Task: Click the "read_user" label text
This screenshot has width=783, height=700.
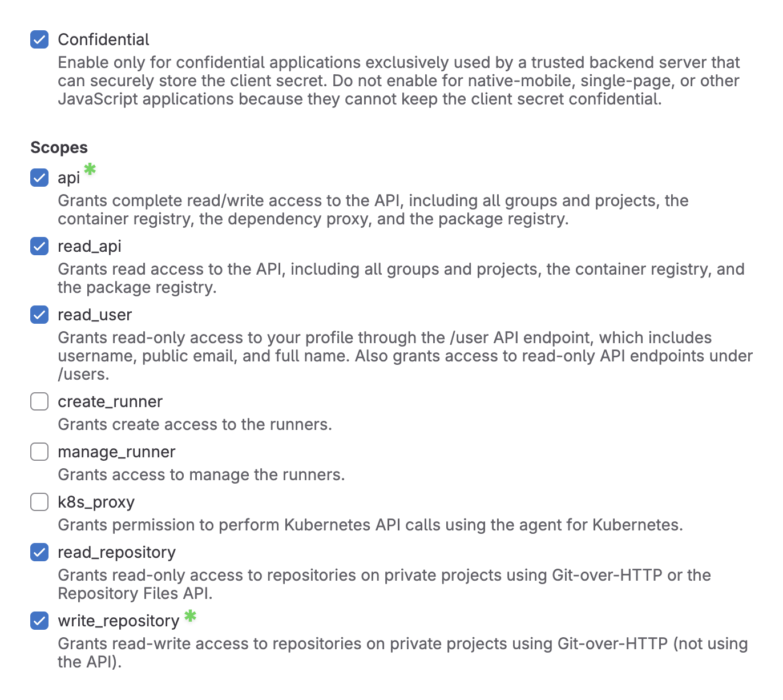Action: [x=95, y=315]
